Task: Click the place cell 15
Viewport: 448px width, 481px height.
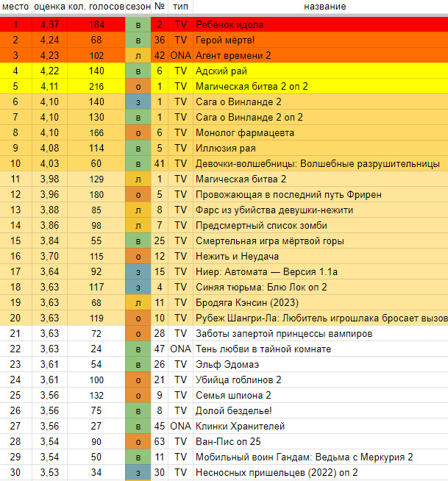Action: click(x=15, y=240)
